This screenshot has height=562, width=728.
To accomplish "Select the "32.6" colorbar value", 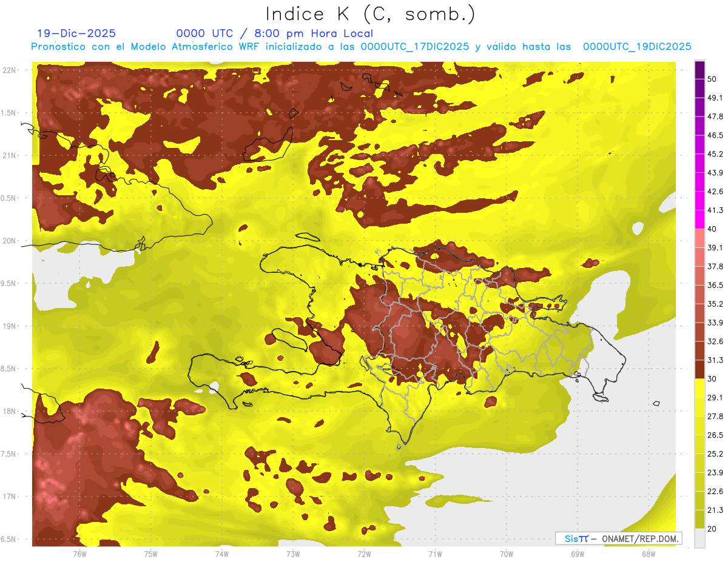I will pyautogui.click(x=715, y=342).
